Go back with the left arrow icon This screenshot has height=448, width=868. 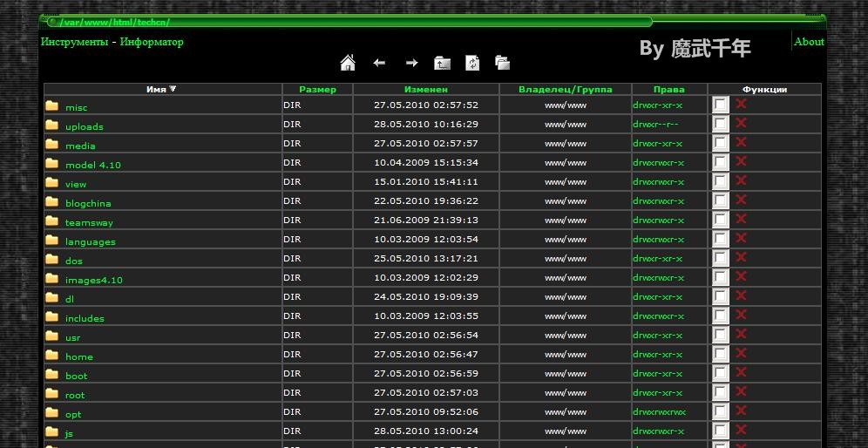click(x=379, y=63)
